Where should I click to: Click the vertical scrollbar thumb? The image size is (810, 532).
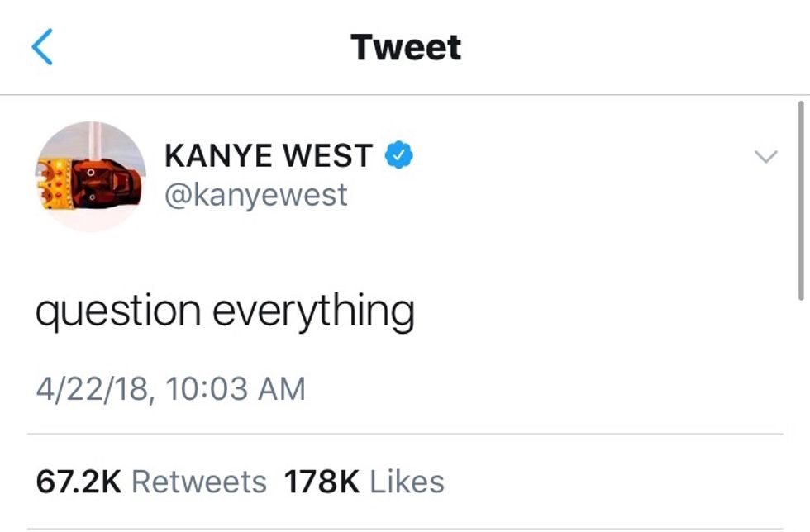[x=801, y=201]
